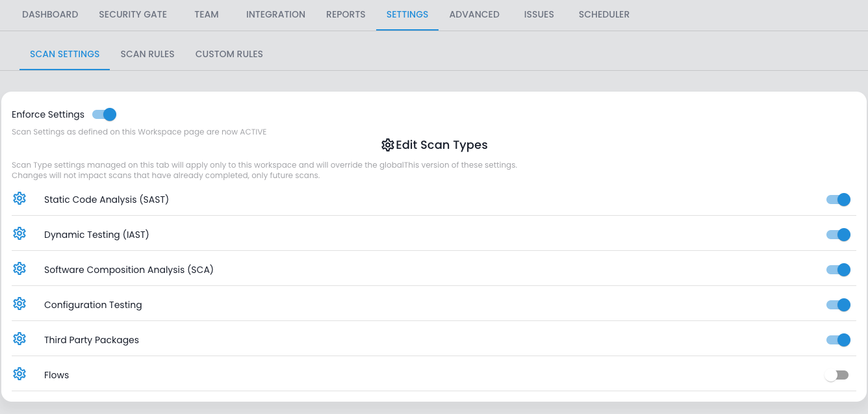The image size is (868, 414).
Task: Open the Integration tab
Action: point(275,14)
